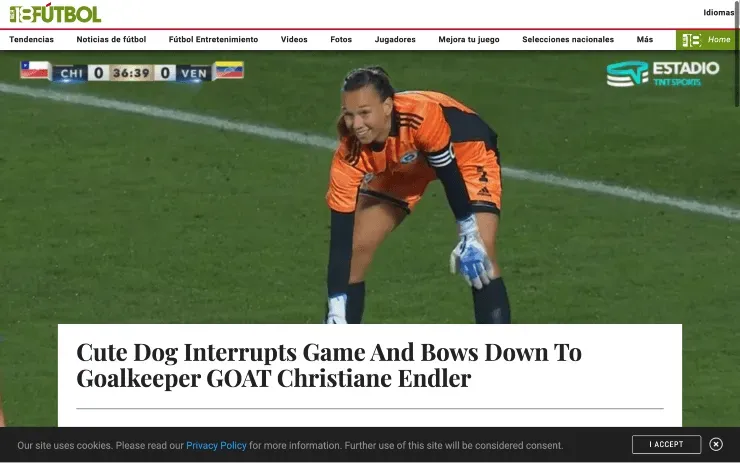740x463 pixels.
Task: Select the Videos menu item
Action: click(x=294, y=40)
